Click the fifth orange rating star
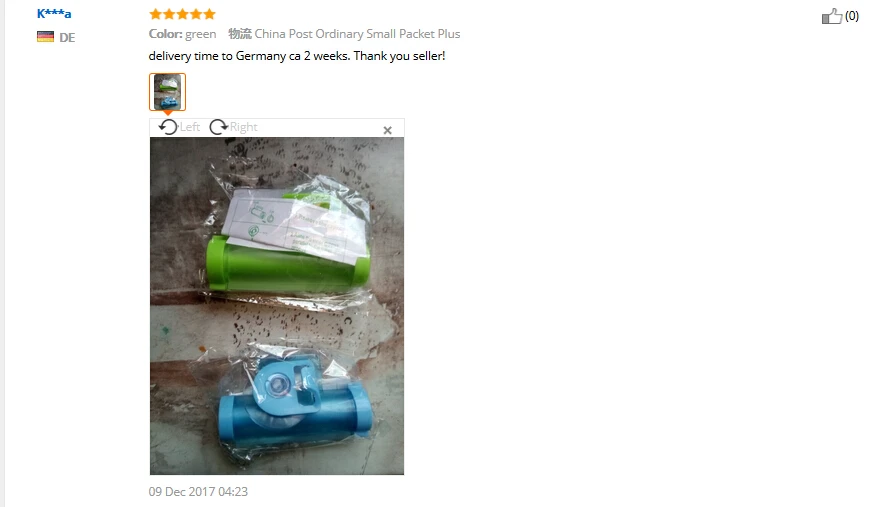Screen dimensions: 875x507 point(209,14)
